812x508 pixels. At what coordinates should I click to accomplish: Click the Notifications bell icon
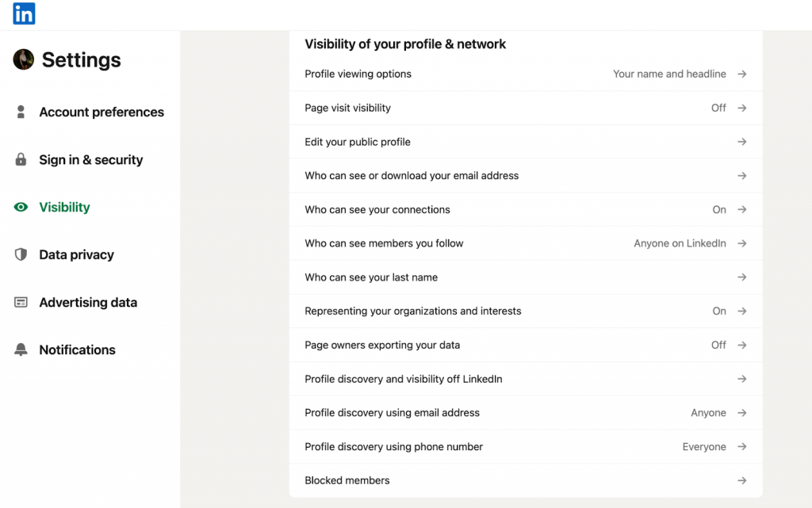[x=21, y=349]
